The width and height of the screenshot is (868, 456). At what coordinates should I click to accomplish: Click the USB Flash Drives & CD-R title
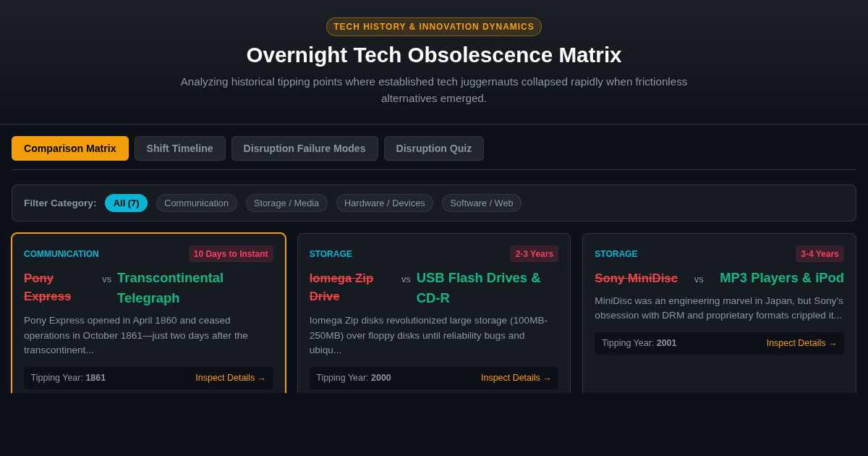479,288
